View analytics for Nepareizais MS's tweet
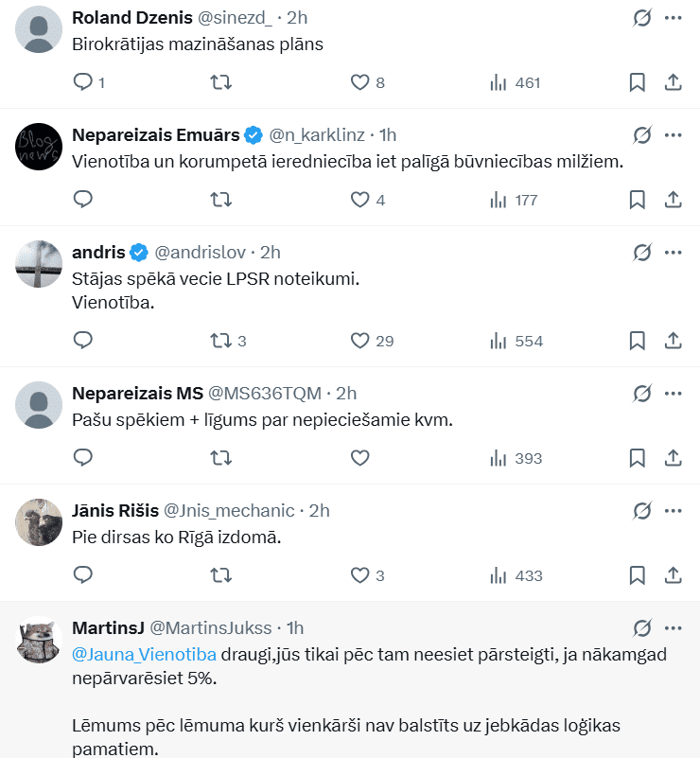 tap(499, 458)
